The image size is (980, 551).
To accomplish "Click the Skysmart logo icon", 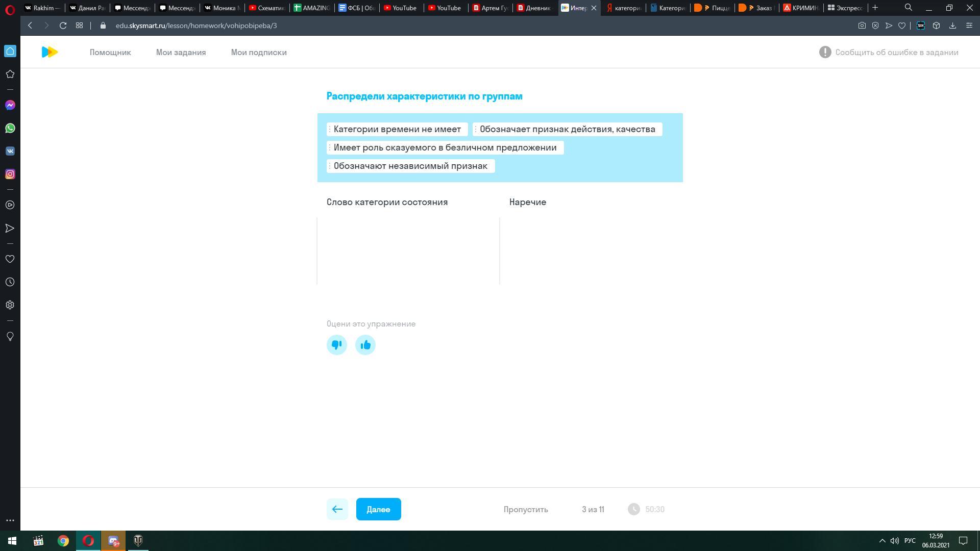I will 50,52.
